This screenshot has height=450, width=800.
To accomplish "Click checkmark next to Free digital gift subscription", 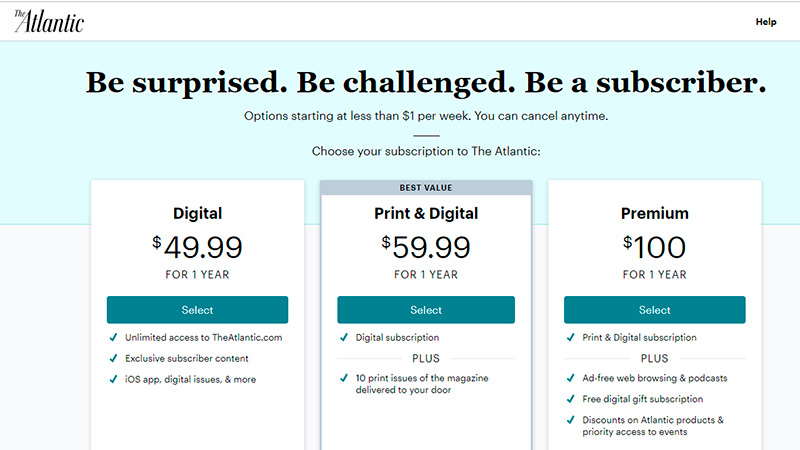I will (569, 399).
